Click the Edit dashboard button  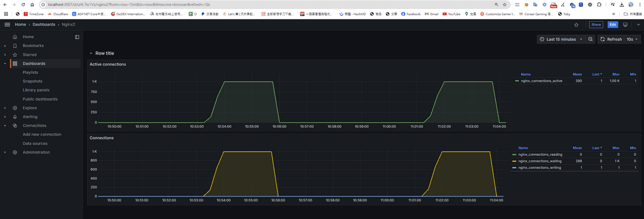click(x=613, y=25)
